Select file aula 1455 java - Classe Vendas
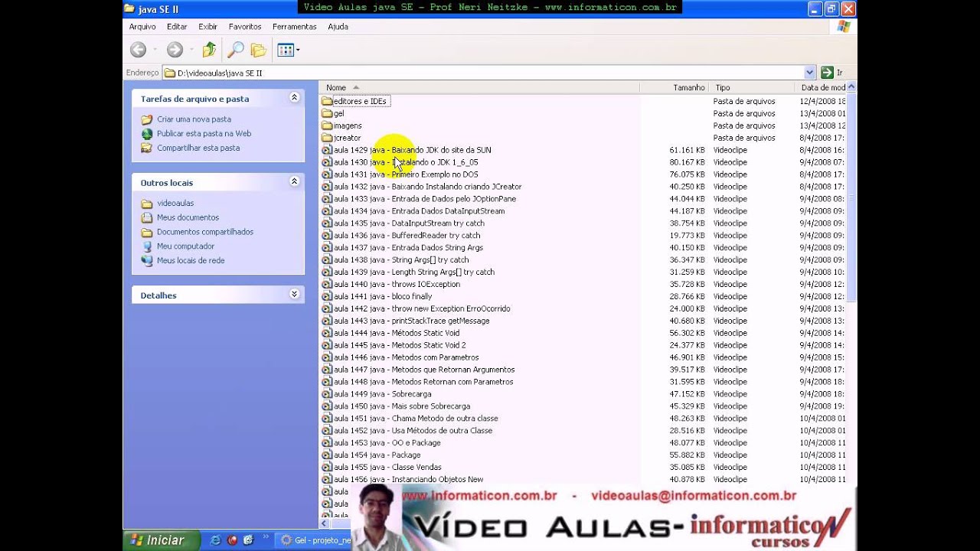This screenshot has height=551, width=980. (387, 468)
